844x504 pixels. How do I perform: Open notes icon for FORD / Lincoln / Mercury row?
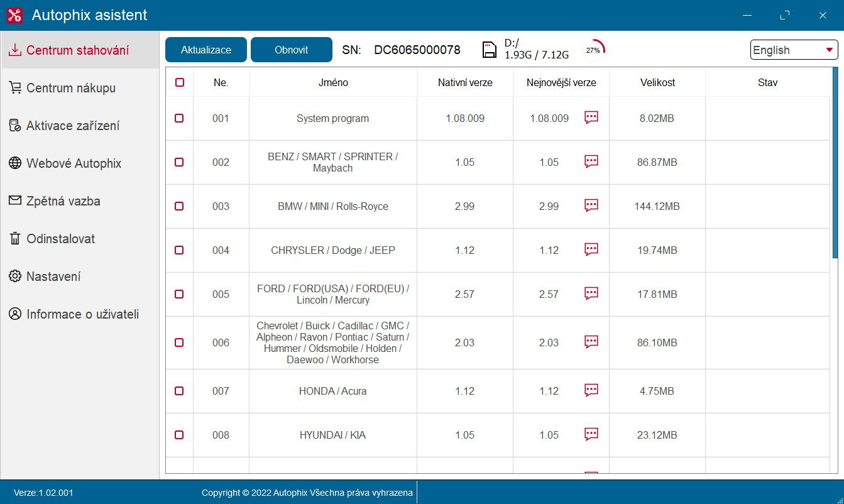point(591,293)
